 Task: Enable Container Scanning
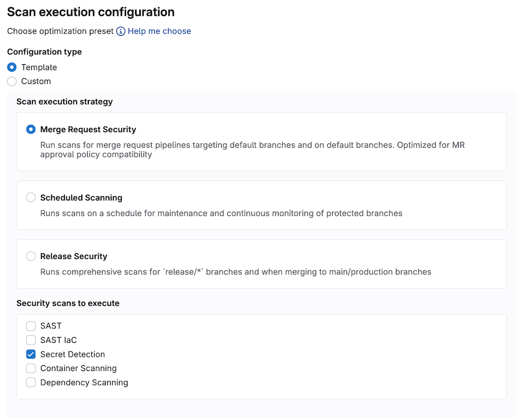31,368
